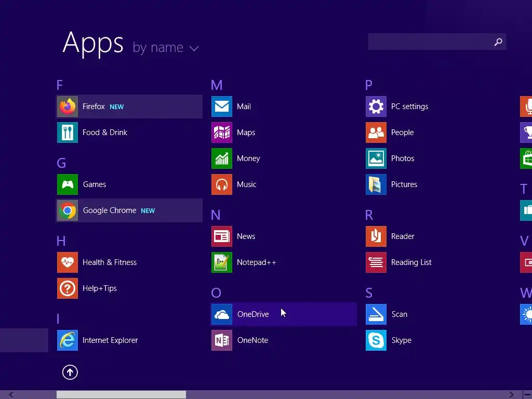This screenshot has width=532, height=399.
Task: Open the Games app icon
Action: [x=67, y=184]
